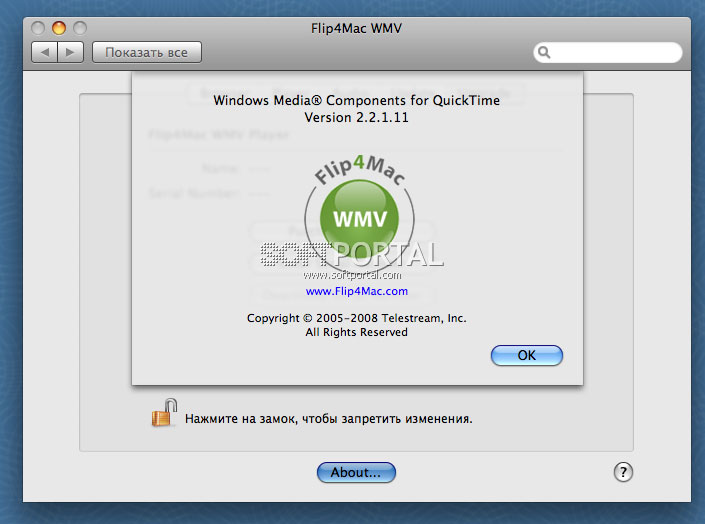Open help with the question mark button
The width and height of the screenshot is (705, 524).
623,472
